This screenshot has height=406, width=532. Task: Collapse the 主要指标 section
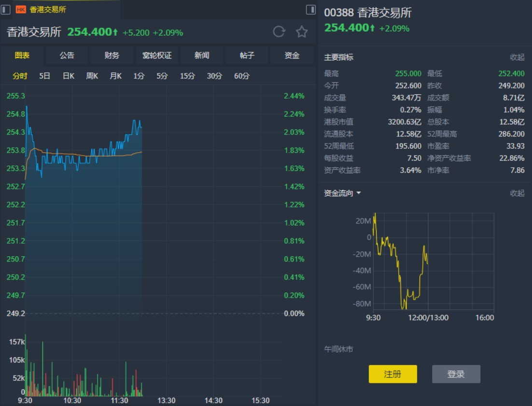click(x=517, y=57)
